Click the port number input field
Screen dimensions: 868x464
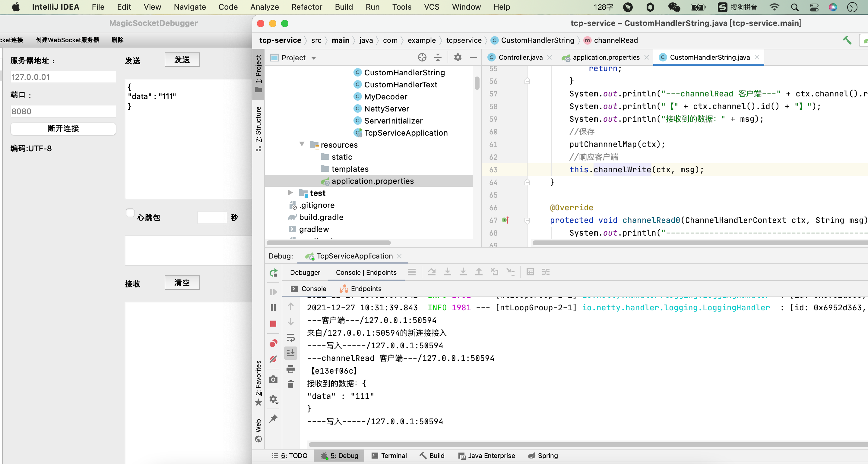click(x=63, y=111)
